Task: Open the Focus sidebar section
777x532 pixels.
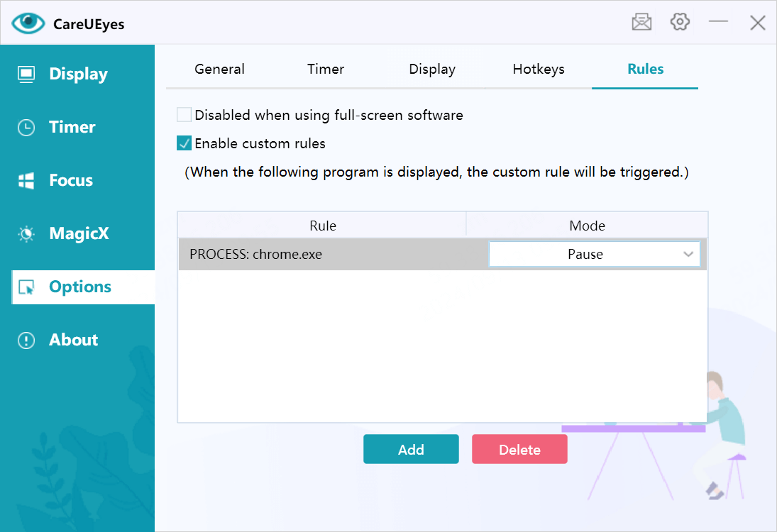Action: [77, 180]
